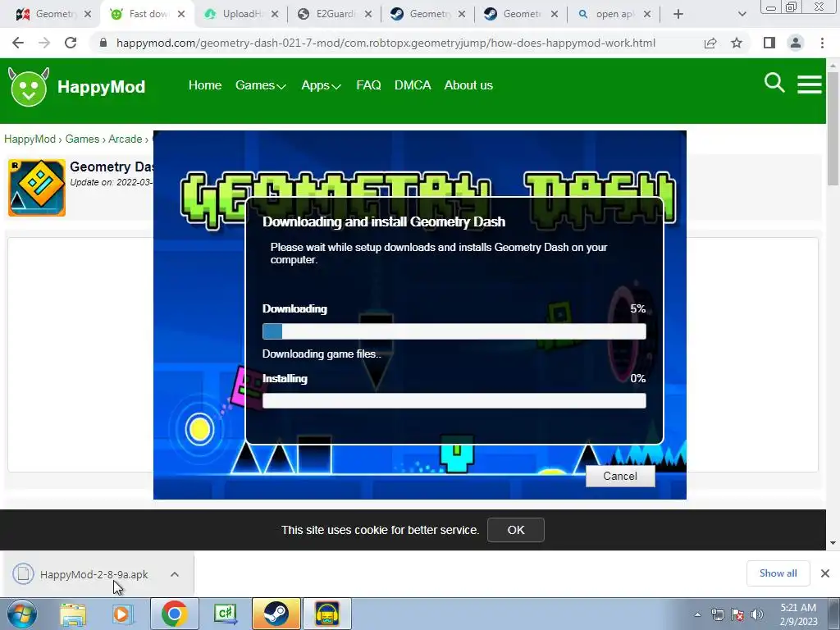Click the scrollbar down arrow
The width and height of the screenshot is (840, 630).
click(x=833, y=543)
